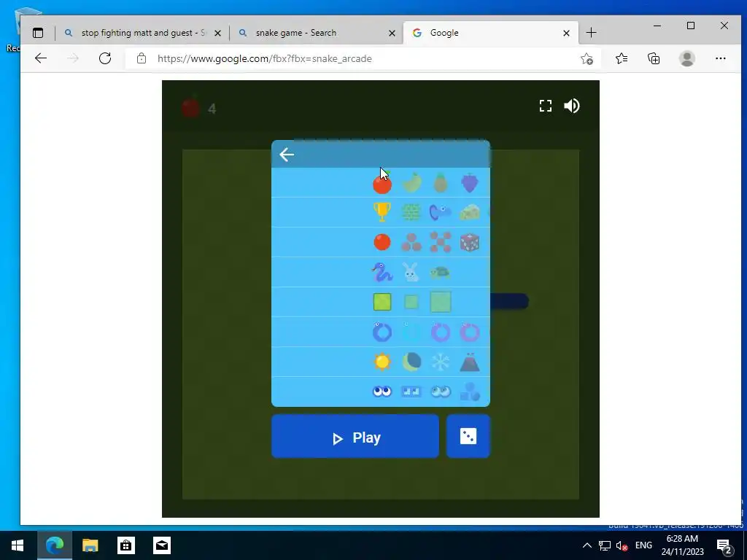
Task: Select the dice random apple count
Action: (x=470, y=242)
